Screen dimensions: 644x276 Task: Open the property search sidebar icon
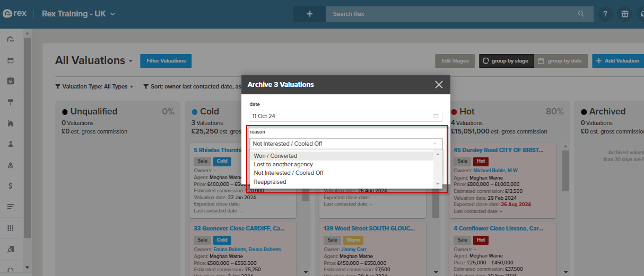pyautogui.click(x=10, y=249)
